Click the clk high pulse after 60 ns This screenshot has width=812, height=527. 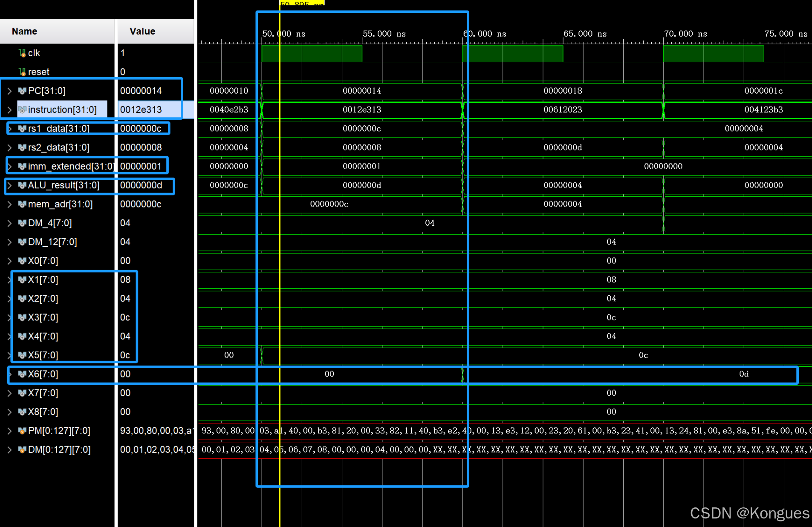point(513,54)
